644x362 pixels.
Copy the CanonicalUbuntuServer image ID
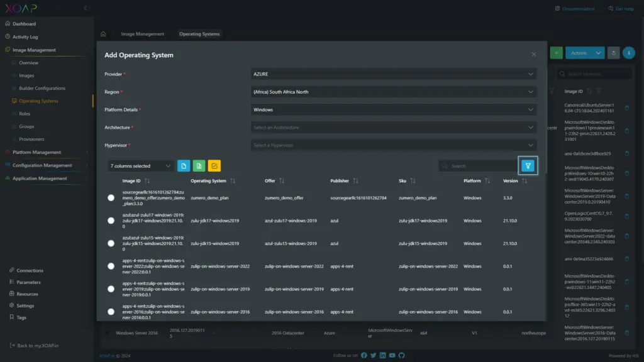(x=627, y=108)
